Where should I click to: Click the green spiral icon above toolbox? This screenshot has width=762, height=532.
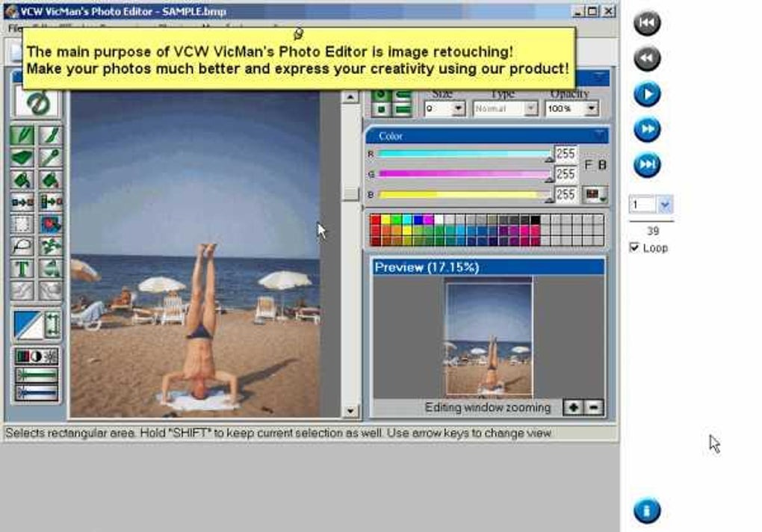tap(38, 103)
